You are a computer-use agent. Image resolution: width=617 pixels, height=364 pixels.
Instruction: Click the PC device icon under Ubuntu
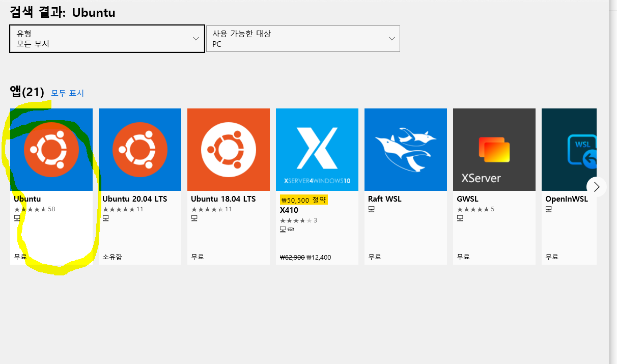17,218
